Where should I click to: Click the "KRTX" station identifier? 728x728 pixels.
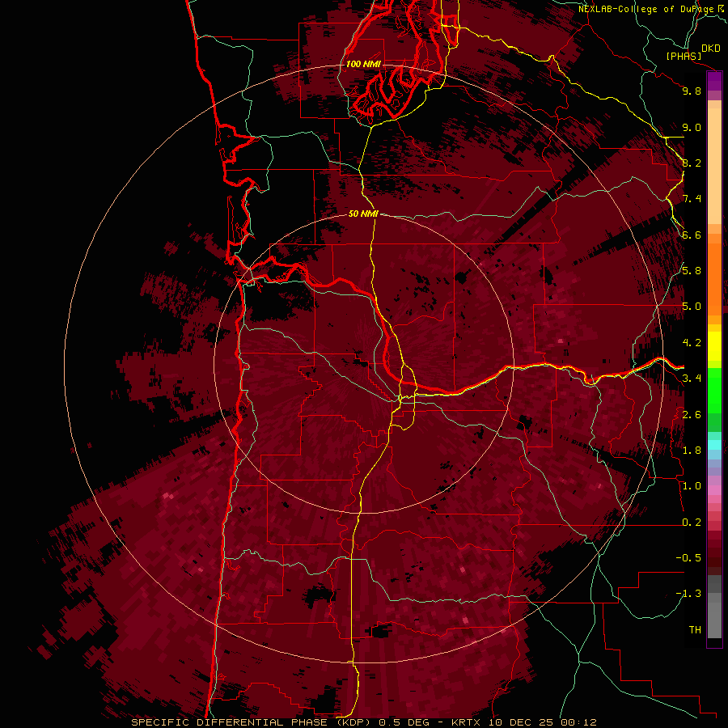tap(468, 722)
